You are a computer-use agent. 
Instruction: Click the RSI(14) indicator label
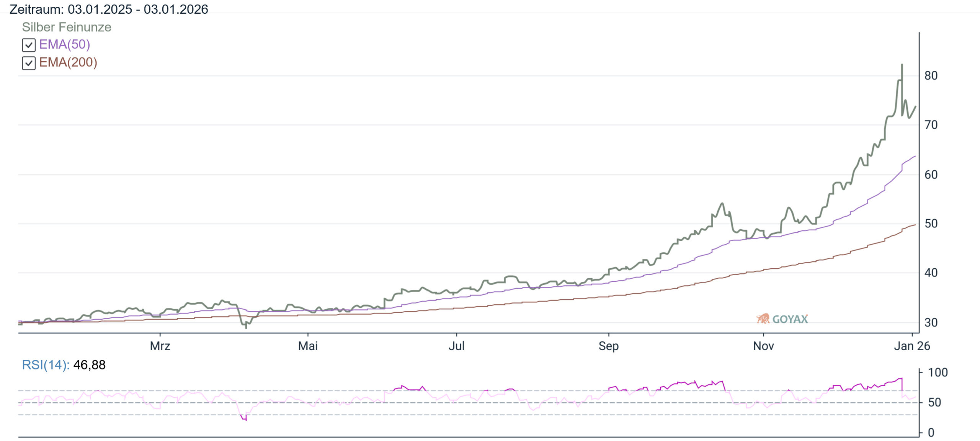point(46,365)
